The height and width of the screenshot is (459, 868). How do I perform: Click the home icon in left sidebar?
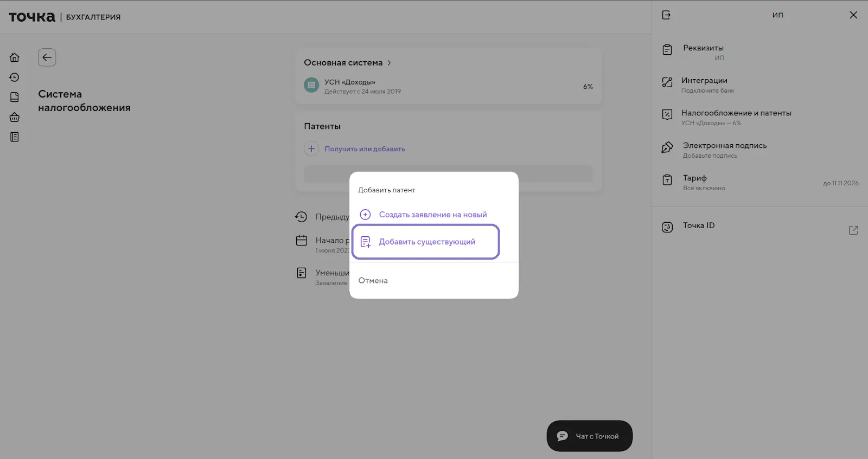point(15,57)
